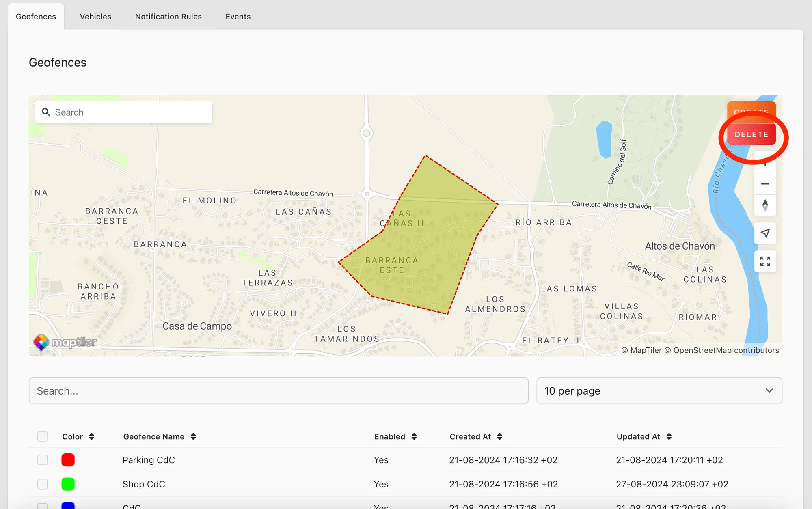
Task: Switch to the Geofences tab
Action: point(36,17)
